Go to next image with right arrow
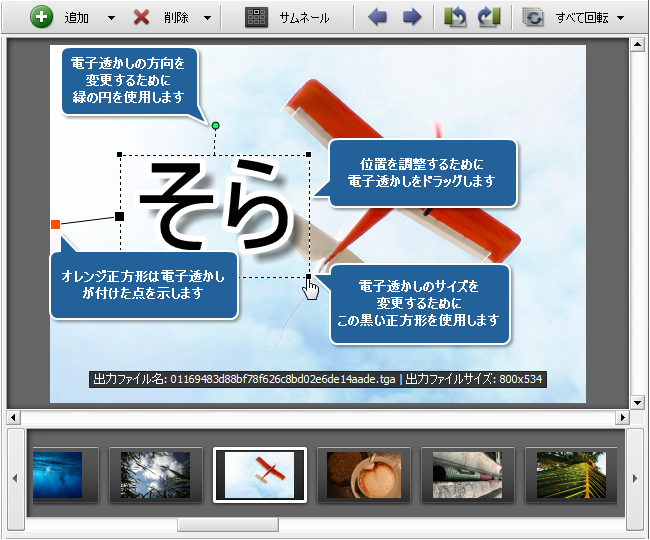This screenshot has width=650, height=540. pyautogui.click(x=411, y=17)
